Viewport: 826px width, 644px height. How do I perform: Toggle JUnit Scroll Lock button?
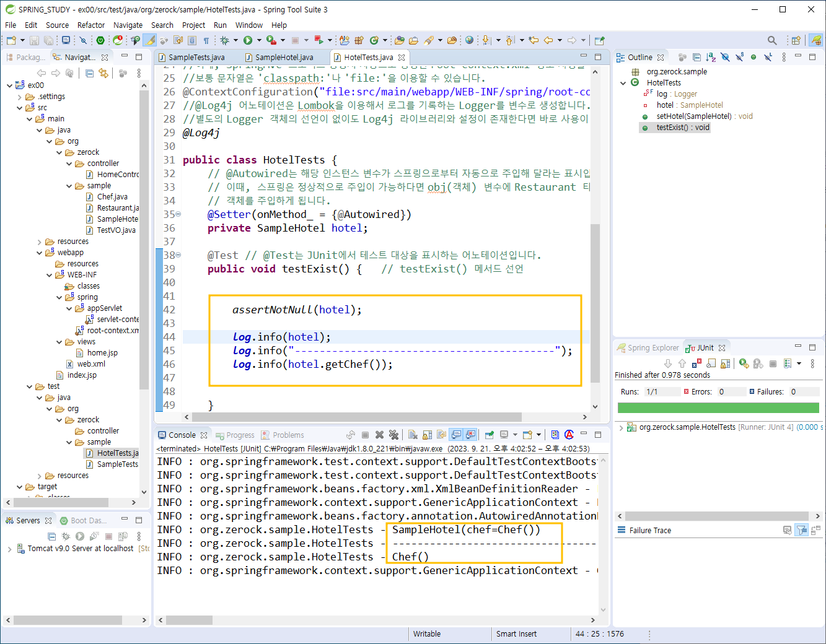[x=725, y=363]
